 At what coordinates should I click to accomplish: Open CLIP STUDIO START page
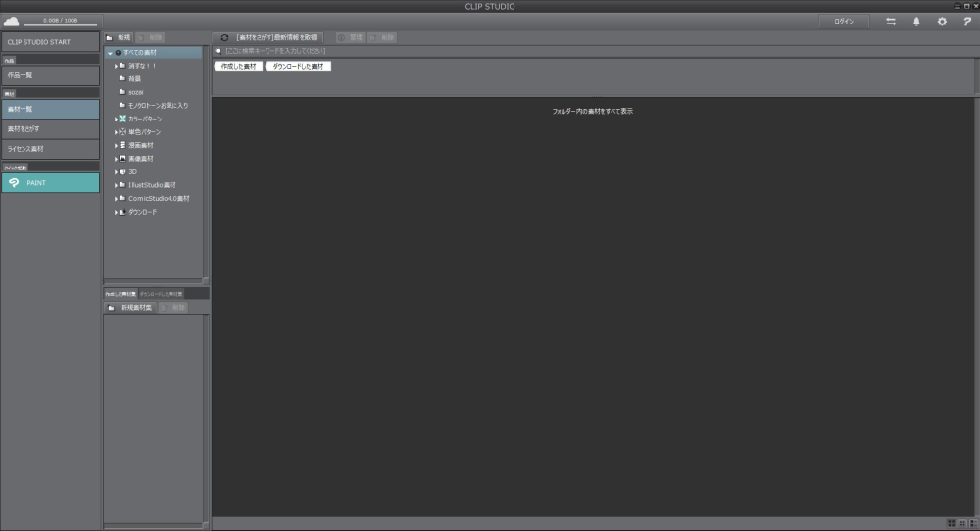point(50,42)
